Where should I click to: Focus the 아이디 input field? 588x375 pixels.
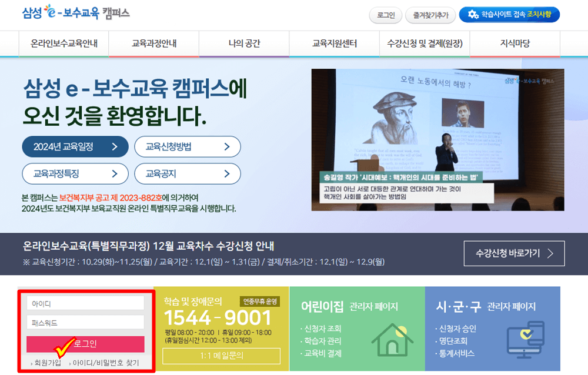coord(85,303)
